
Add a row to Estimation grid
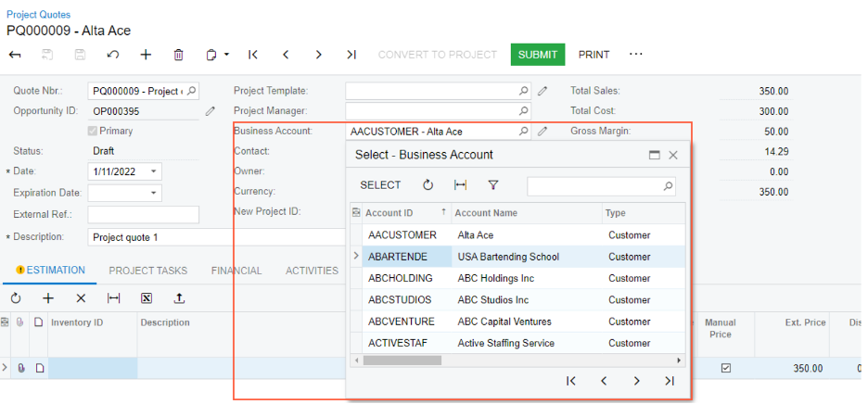(48, 299)
